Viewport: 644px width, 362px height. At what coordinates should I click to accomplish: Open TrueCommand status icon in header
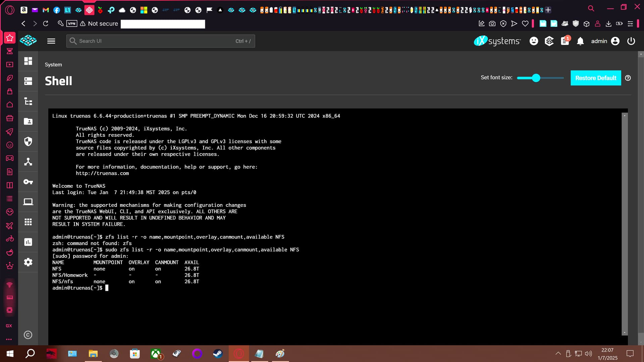[549, 41]
